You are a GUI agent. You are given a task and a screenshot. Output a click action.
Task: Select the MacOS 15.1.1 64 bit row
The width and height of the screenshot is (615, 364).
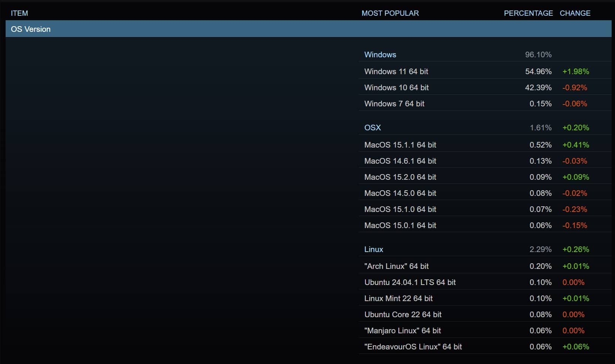[485, 145]
